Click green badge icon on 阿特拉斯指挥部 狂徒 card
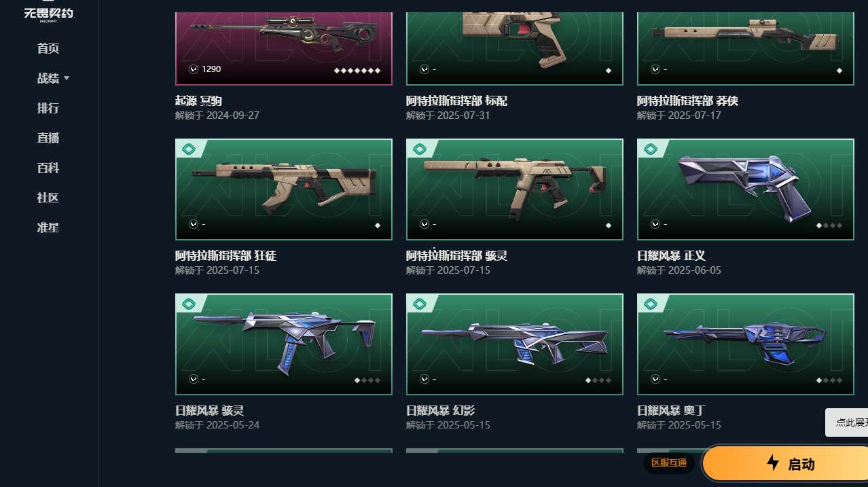Viewport: 868px width, 487px height. click(x=189, y=149)
